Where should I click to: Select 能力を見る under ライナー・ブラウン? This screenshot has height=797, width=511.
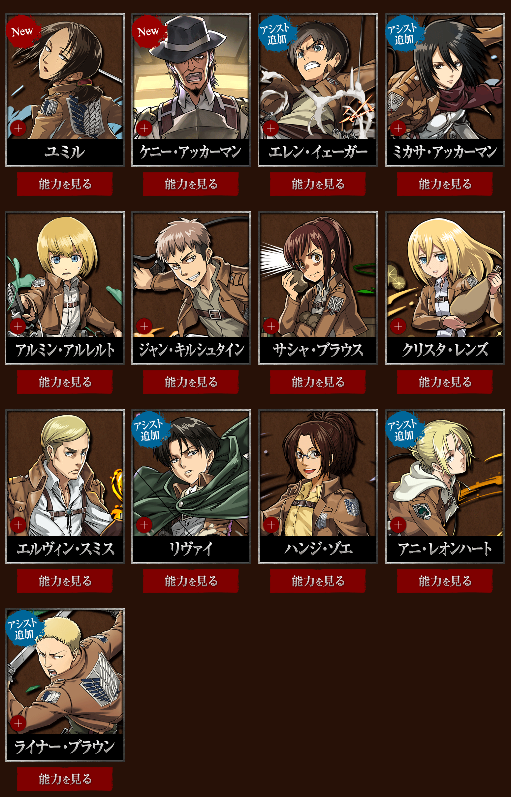pyautogui.click(x=65, y=779)
